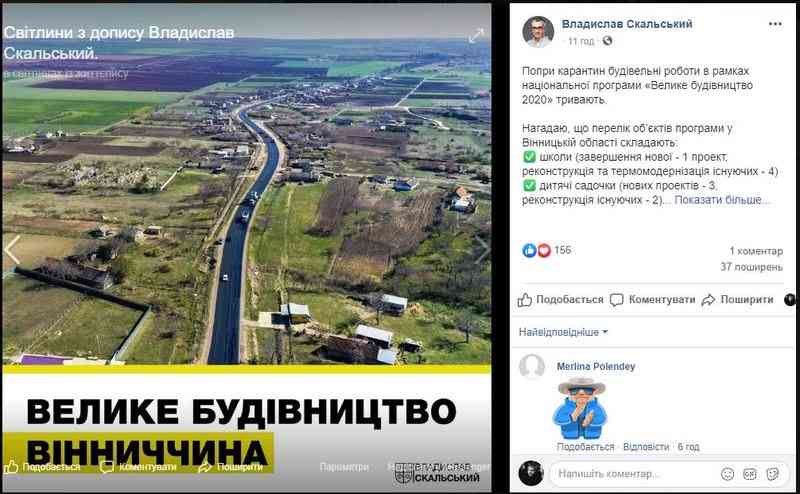Screen dimensions: 800x494
Task: Open the 1 коментар link
Action: tap(756, 251)
